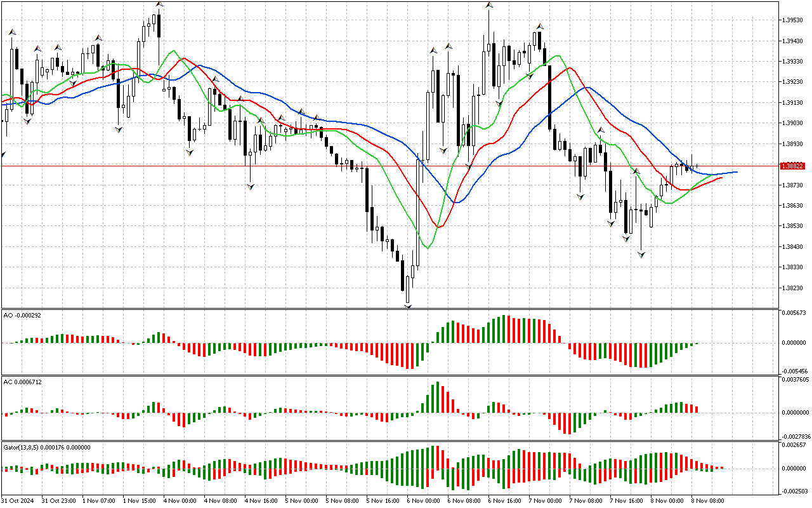Screen dimensions: 812x508
Task: Click the up fractal arrow above the 6 Nov 16:00 peak candle
Action: [x=489, y=5]
